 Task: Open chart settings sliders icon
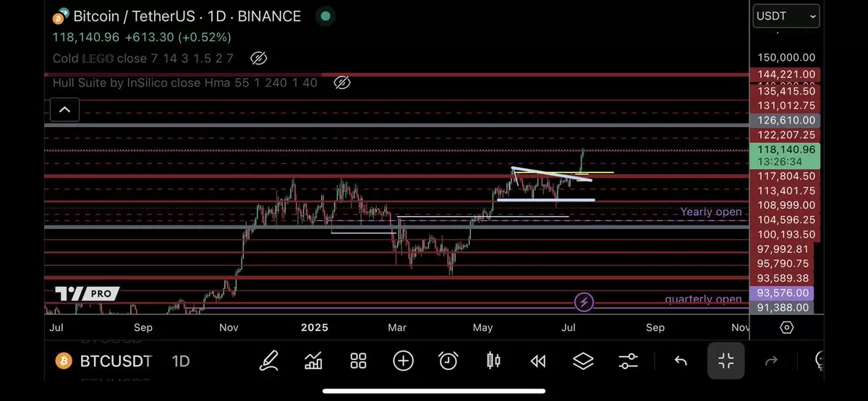pos(628,361)
